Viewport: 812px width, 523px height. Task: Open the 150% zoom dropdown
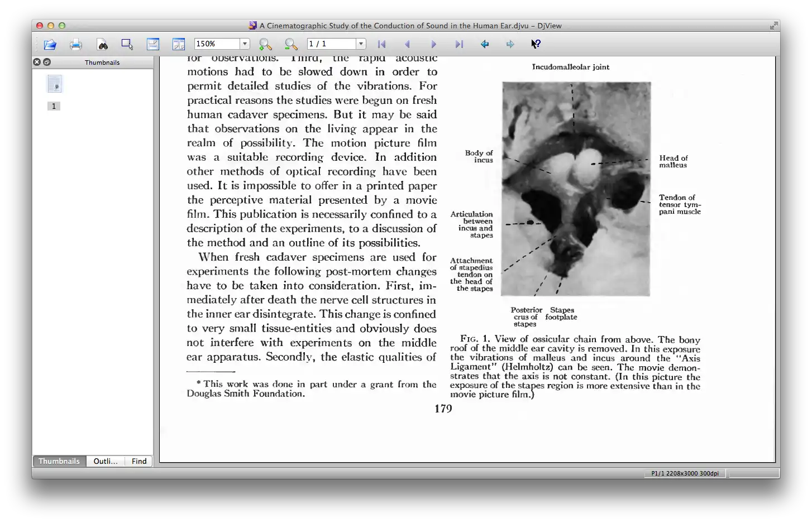tap(245, 44)
